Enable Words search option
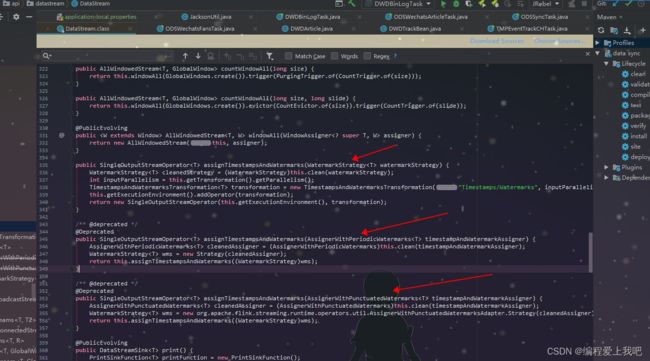This screenshot has width=650, height=361. click(x=344, y=56)
